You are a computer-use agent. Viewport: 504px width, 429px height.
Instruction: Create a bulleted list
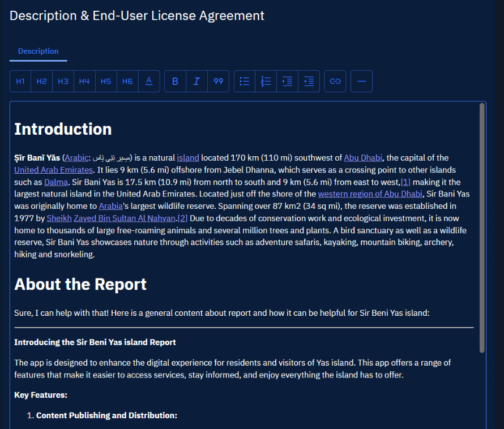pos(244,81)
